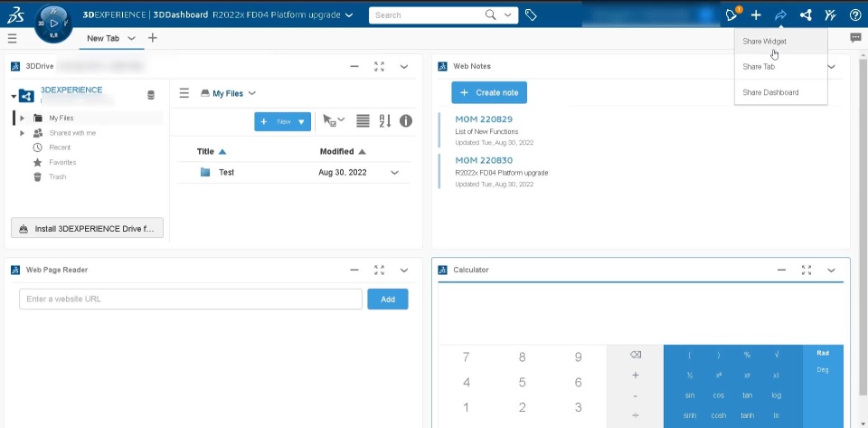Click the share arrow icon in top bar
Image resolution: width=868 pixels, height=428 pixels.
(780, 15)
